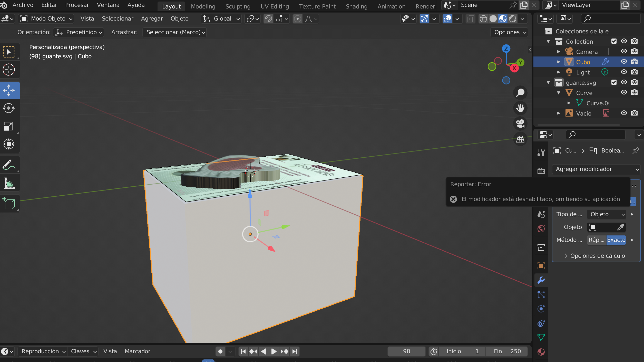This screenshot has width=644, height=362.
Task: Open the Predefinido orientation dropdown
Action: 79,32
